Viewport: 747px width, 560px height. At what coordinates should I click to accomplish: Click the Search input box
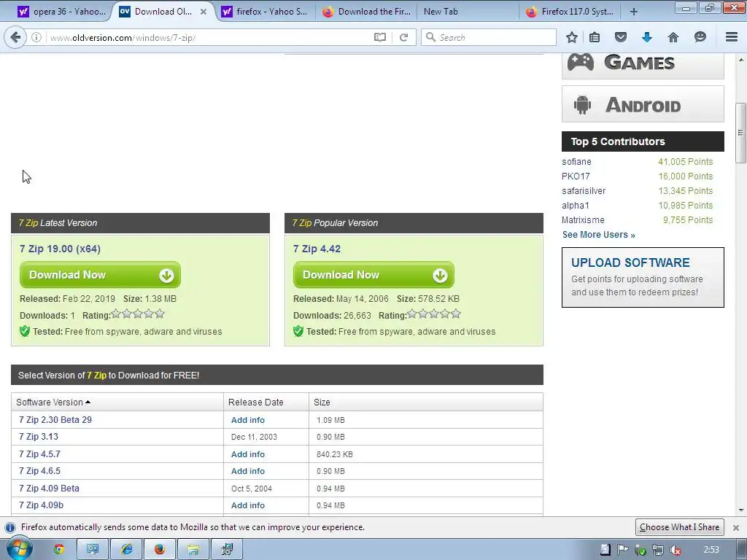[488, 37]
